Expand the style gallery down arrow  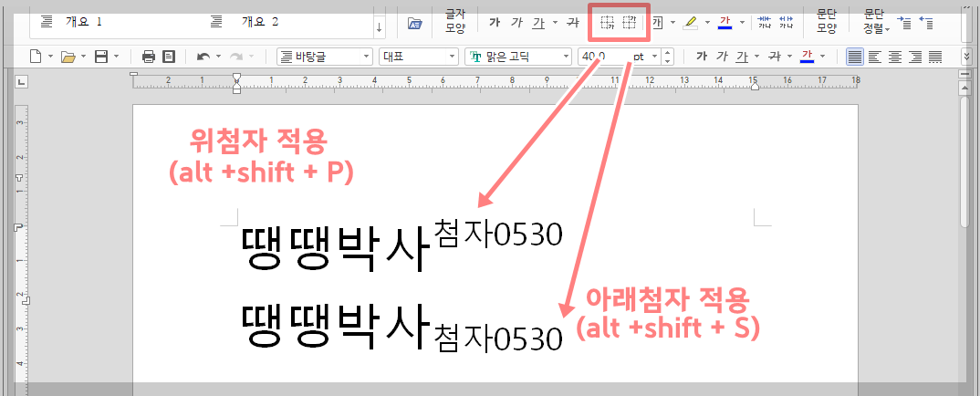(380, 28)
